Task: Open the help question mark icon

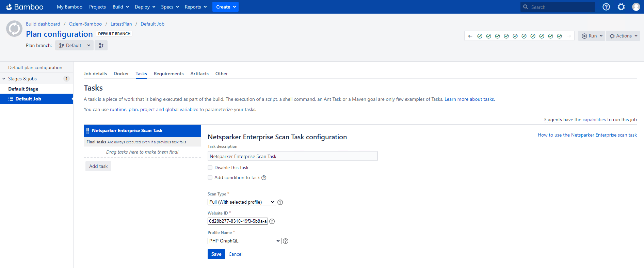Action: click(606, 7)
